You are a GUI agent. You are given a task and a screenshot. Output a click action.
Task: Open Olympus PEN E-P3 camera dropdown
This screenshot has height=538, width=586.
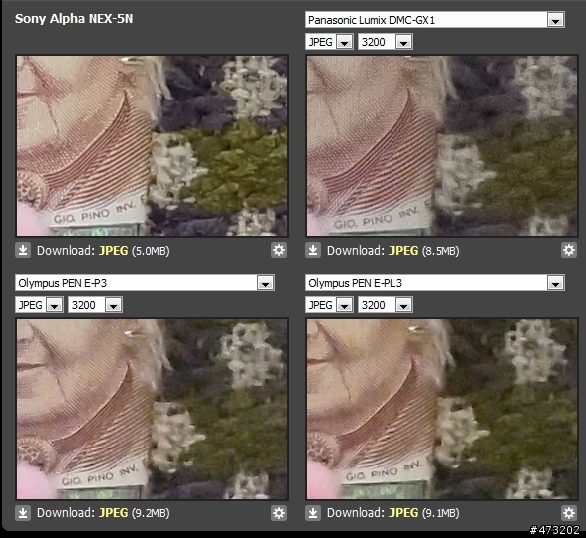145,283
